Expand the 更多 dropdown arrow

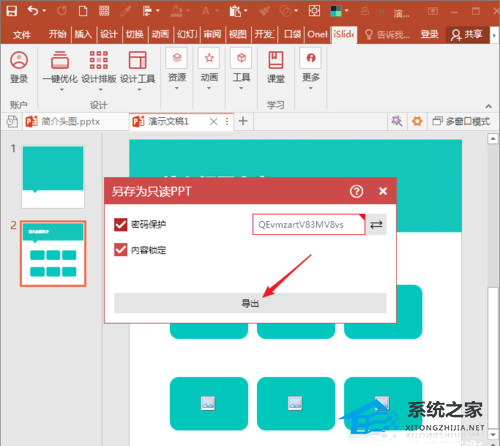pos(310,88)
